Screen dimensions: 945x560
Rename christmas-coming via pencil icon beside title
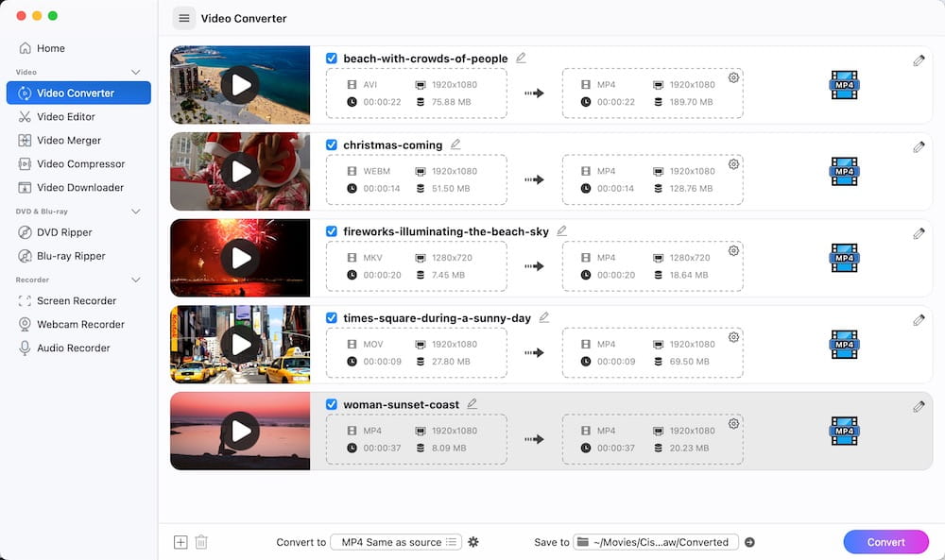point(455,144)
